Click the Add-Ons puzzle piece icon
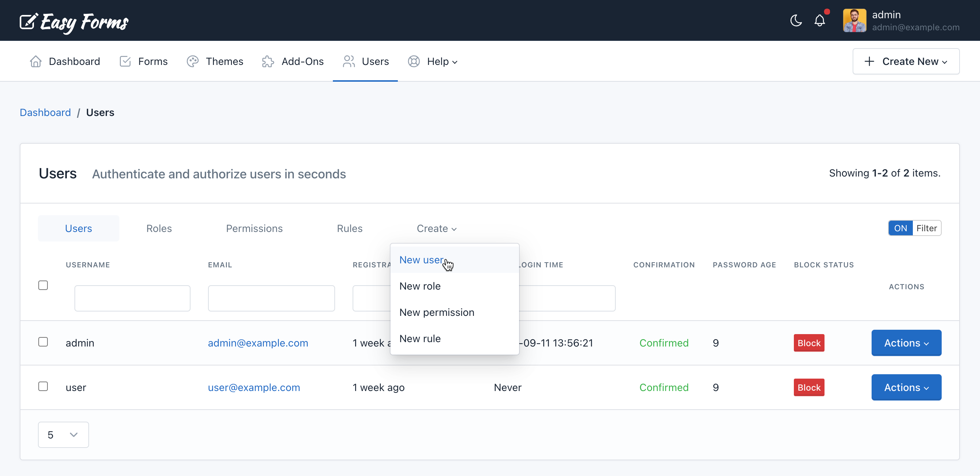 pos(268,61)
